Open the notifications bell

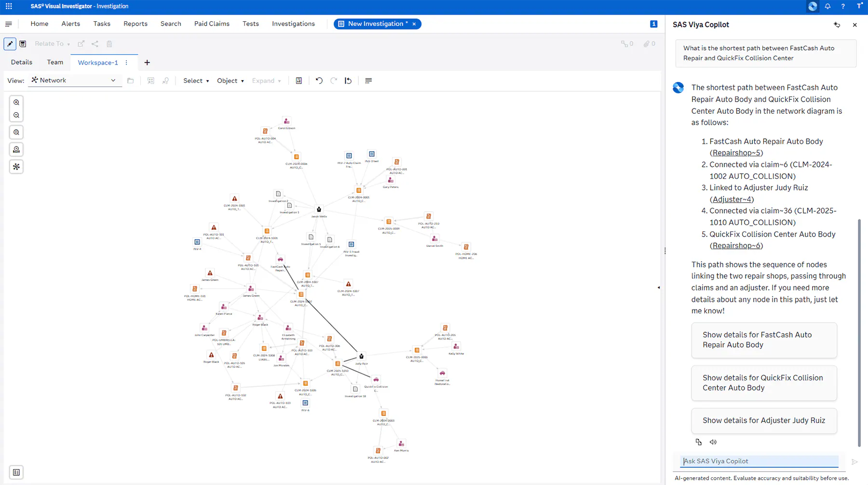pyautogui.click(x=827, y=6)
